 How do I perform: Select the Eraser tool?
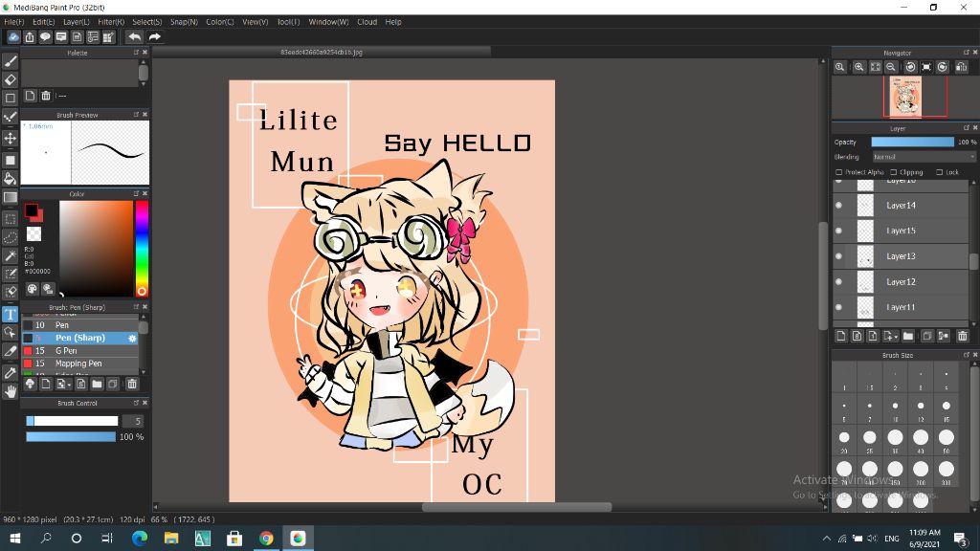[10, 79]
